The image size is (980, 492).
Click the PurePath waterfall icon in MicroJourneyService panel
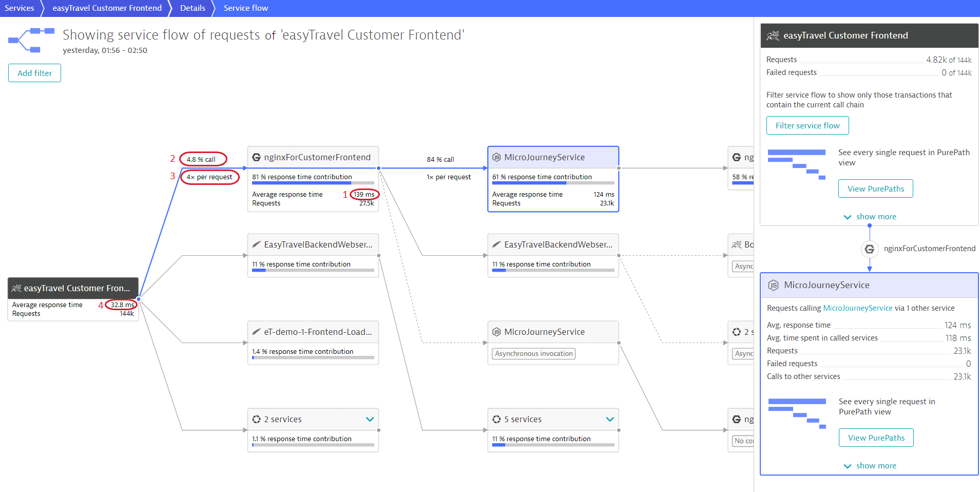[x=797, y=413]
